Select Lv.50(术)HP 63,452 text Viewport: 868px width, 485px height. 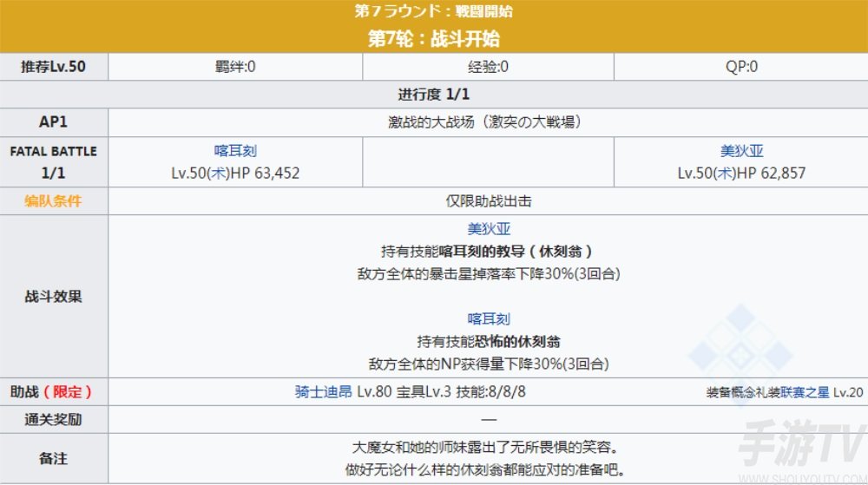[235, 174]
